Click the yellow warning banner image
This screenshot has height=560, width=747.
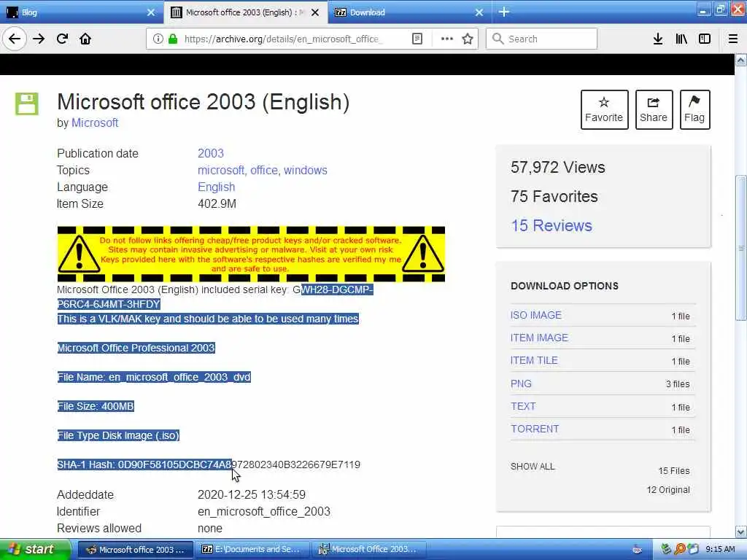(x=251, y=254)
